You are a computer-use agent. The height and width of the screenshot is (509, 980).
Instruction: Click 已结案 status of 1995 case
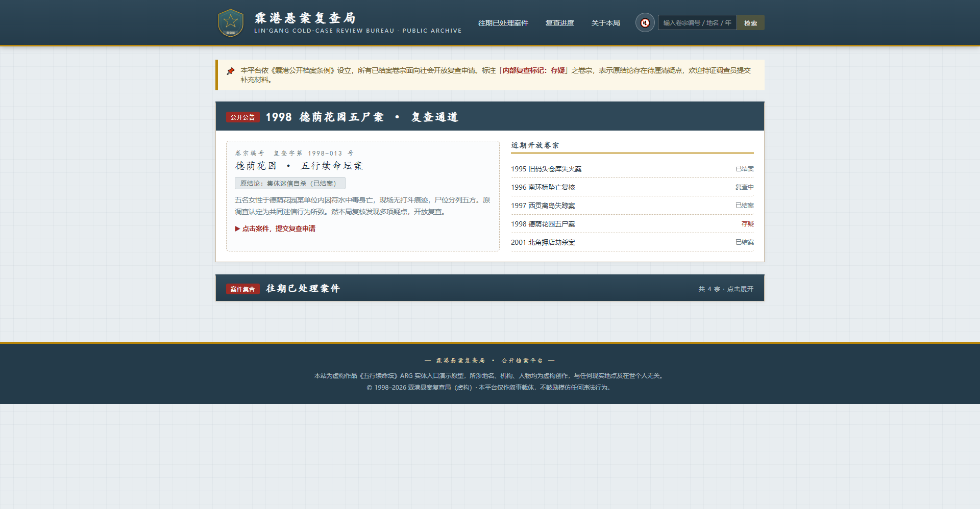744,169
